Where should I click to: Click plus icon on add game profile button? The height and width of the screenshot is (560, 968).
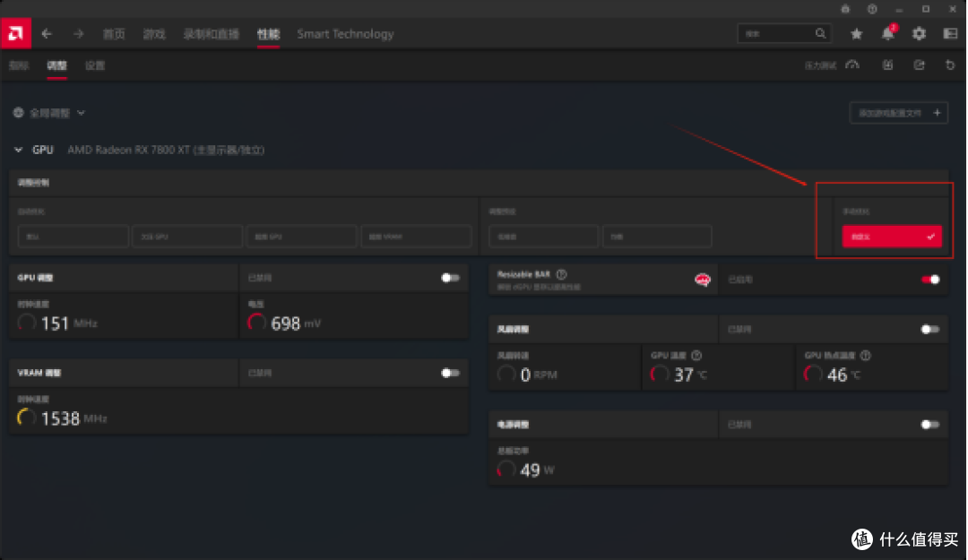[x=938, y=113]
